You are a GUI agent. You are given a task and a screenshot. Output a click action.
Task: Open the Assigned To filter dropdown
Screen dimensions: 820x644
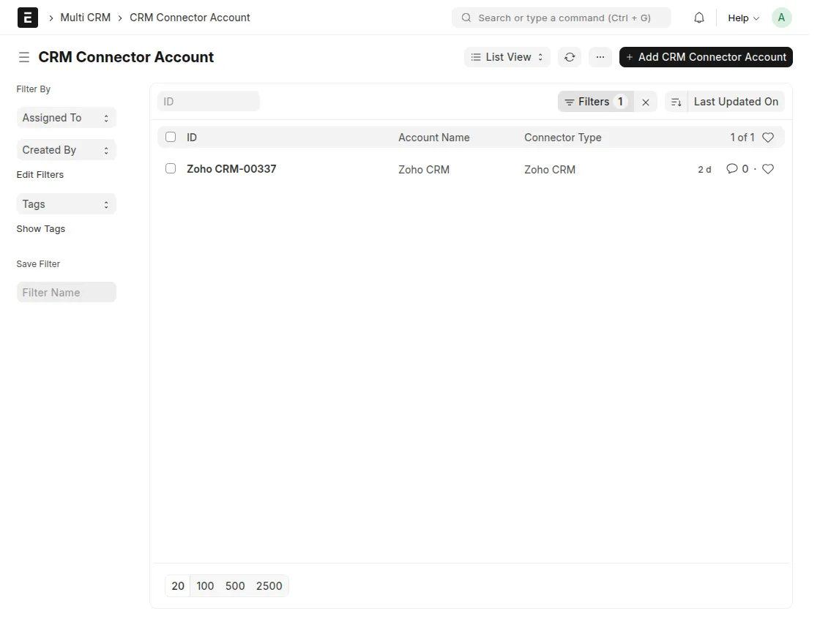(x=66, y=117)
